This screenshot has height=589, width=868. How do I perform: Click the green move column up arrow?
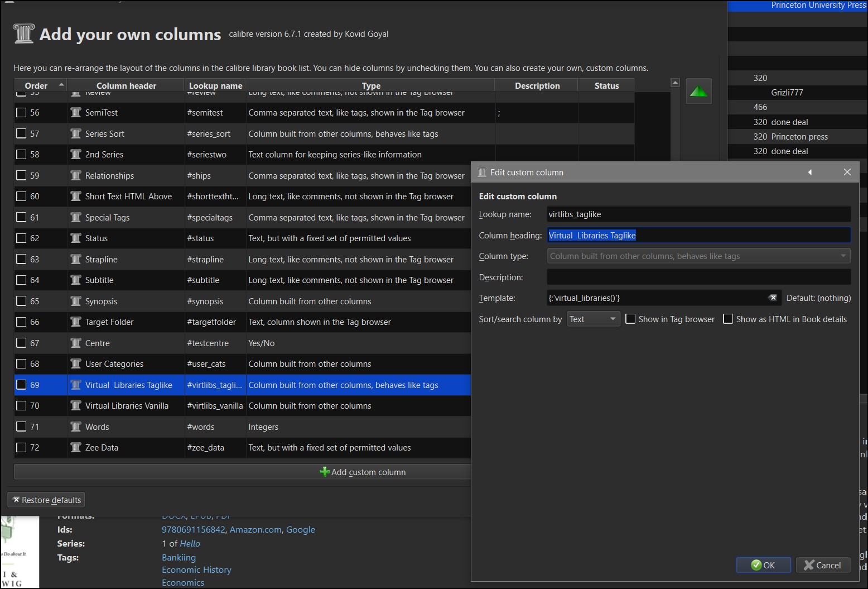tap(698, 92)
